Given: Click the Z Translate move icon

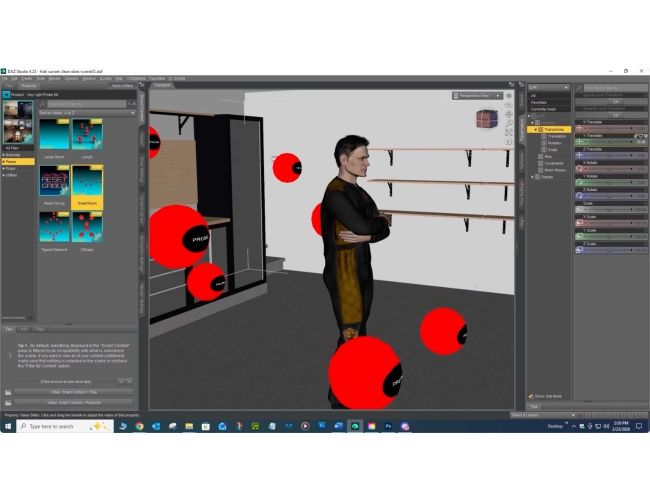Looking at the screenshot, I should pyautogui.click(x=579, y=155).
